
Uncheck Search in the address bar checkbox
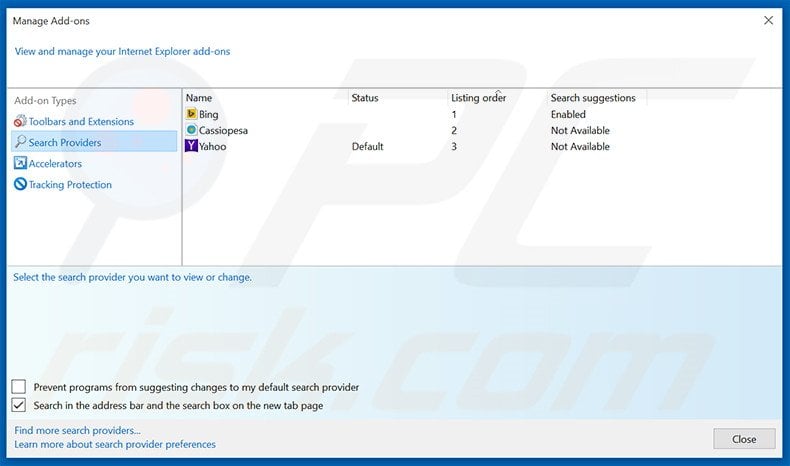19,405
